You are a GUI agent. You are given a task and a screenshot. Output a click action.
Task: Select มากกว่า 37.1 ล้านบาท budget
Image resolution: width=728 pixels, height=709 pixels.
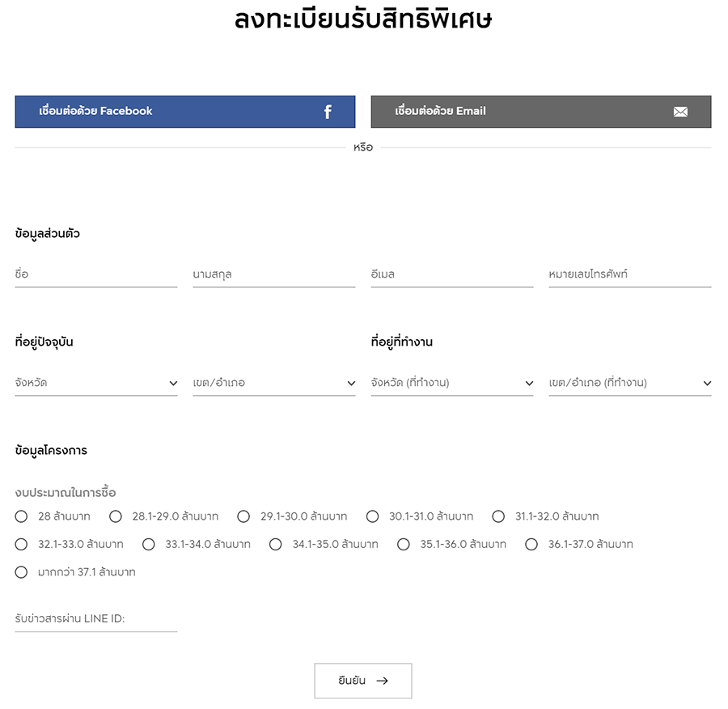(x=22, y=572)
